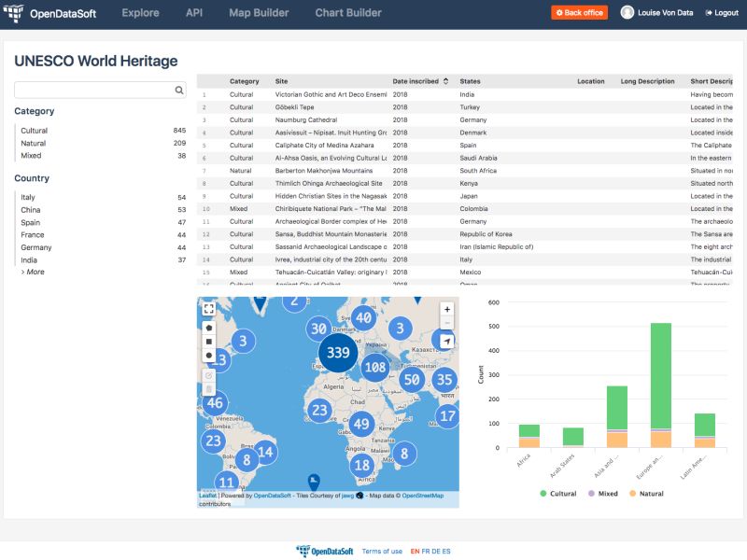Select the polygon draw tool on map
Screen dimensions: 747x560
point(208,328)
